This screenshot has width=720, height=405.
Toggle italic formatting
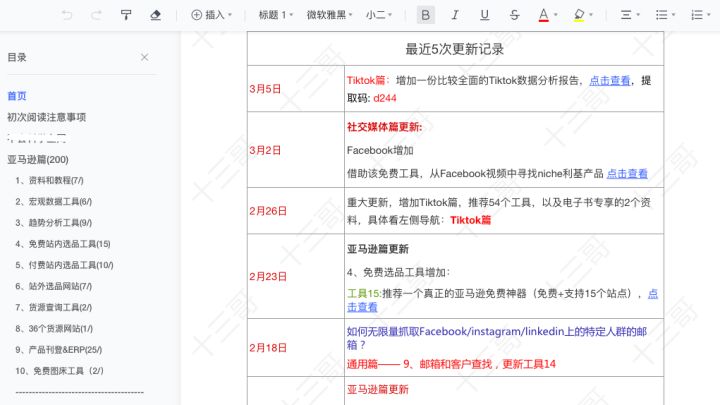click(455, 15)
